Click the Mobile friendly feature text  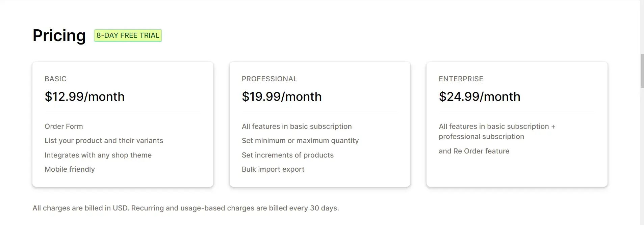click(x=70, y=169)
